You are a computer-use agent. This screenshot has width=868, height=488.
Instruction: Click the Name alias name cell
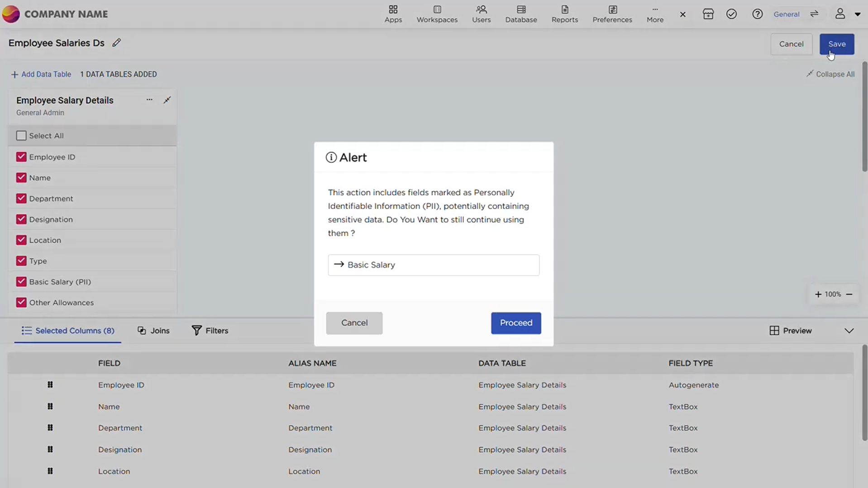point(299,407)
